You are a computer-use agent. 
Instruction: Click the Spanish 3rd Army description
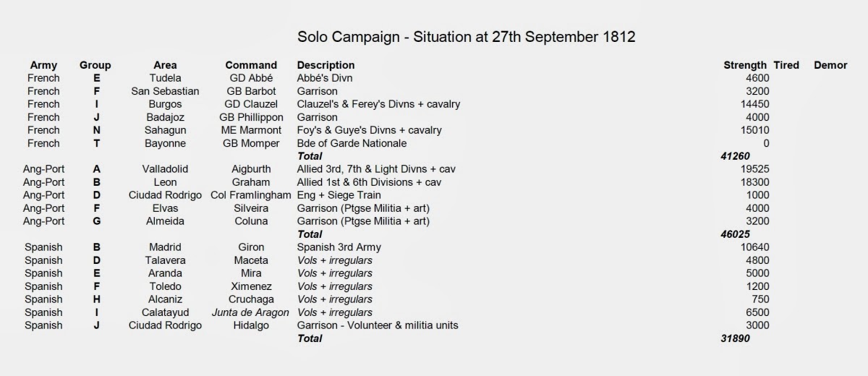(339, 247)
